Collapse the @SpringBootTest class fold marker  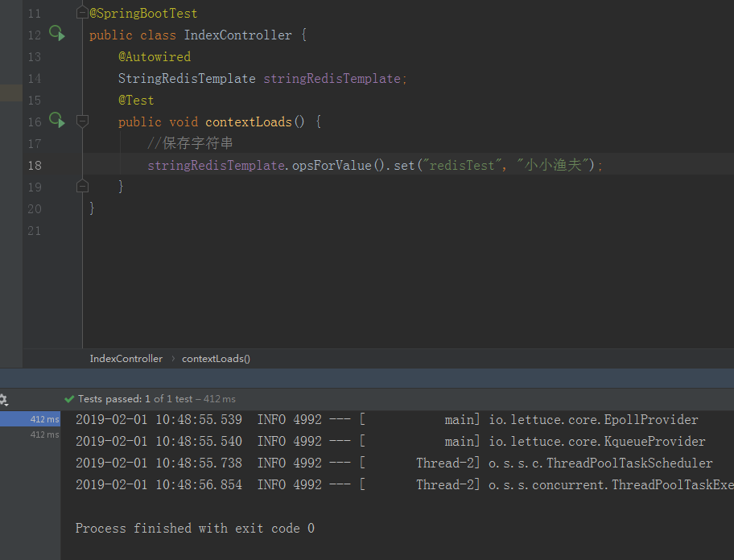82,13
